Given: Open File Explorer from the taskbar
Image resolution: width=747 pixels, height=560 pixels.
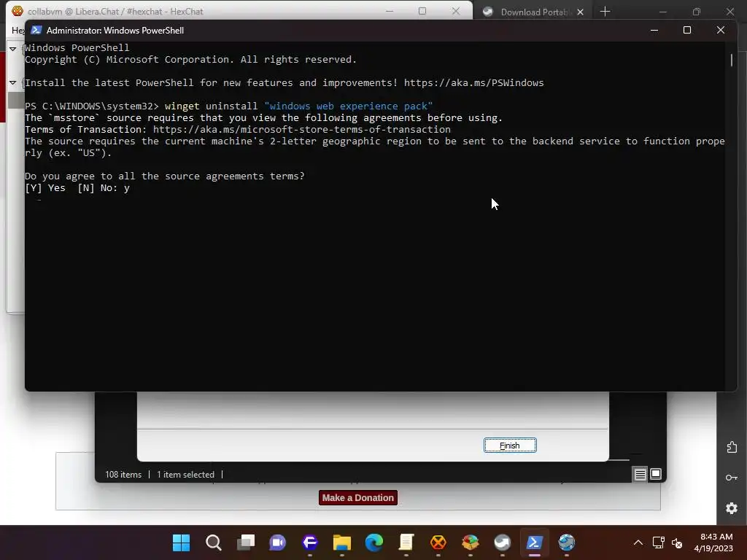Looking at the screenshot, I should tap(341, 542).
